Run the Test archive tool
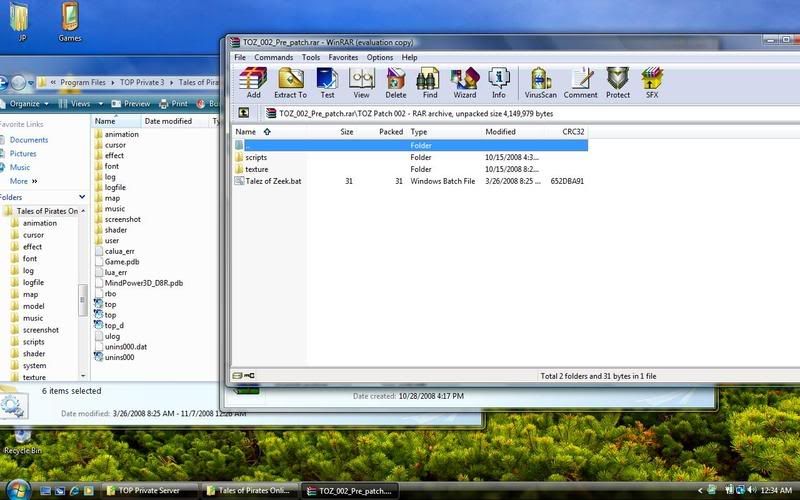 327,82
